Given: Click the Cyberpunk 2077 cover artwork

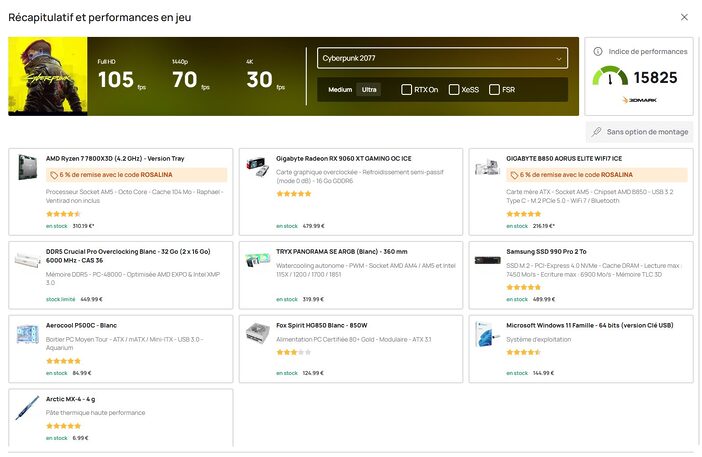Looking at the screenshot, I should coord(48,76).
